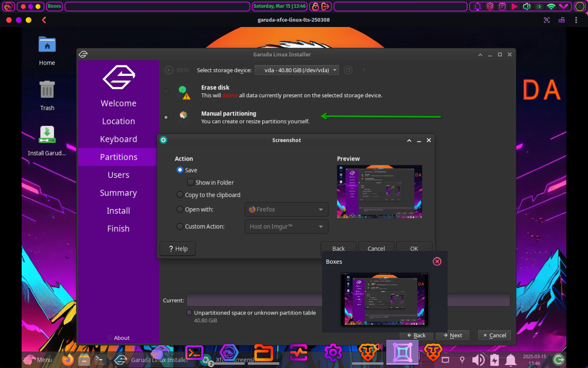Click Next in the Garuda installer

[x=452, y=335]
